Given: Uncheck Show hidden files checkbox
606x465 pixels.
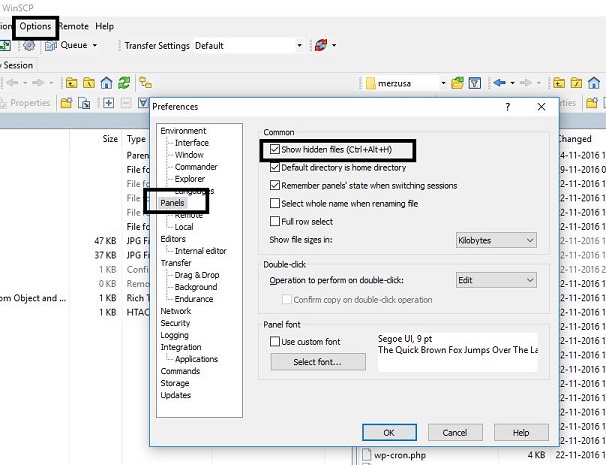Looking at the screenshot, I should click(x=274, y=150).
